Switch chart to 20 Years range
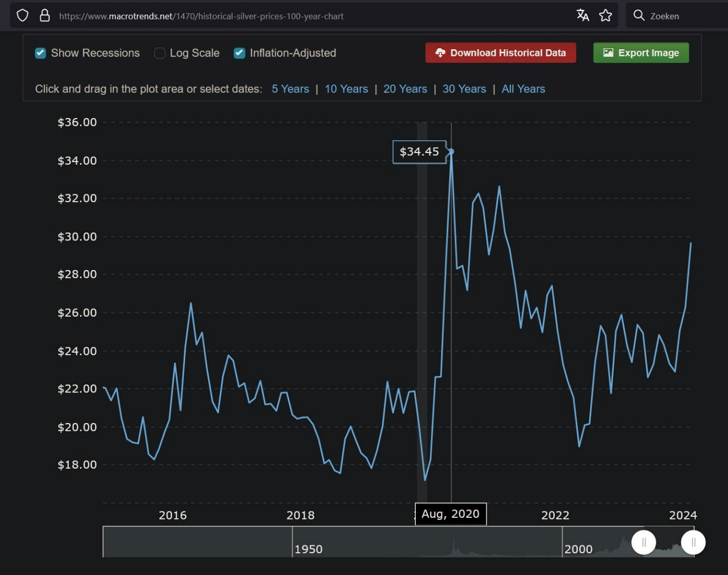Screen dimensions: 728x575 [x=405, y=89]
